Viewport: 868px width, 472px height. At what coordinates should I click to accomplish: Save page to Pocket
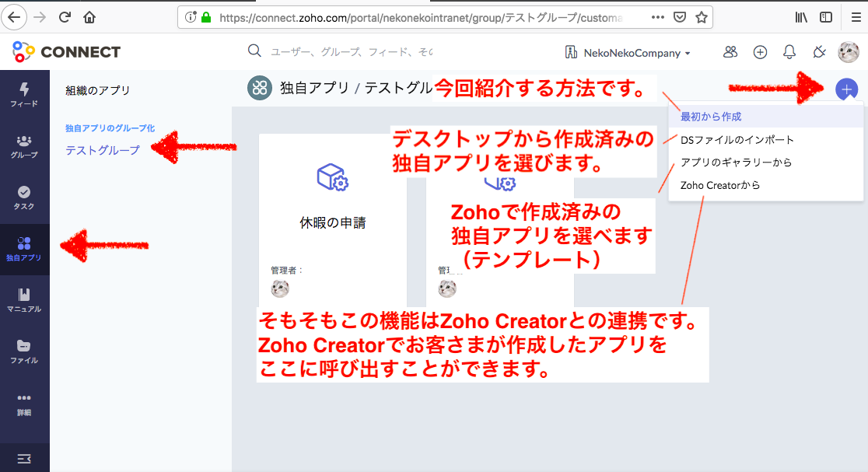pyautogui.click(x=680, y=17)
